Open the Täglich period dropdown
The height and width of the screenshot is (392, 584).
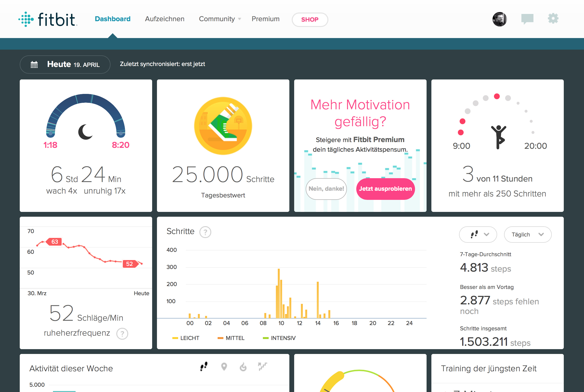coord(527,234)
